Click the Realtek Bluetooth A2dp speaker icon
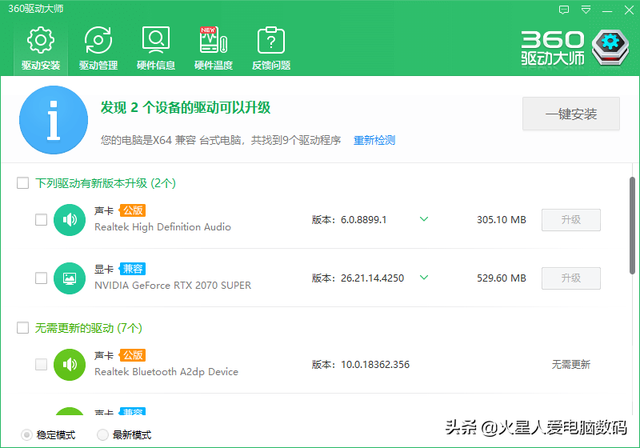640x448 pixels. click(69, 365)
